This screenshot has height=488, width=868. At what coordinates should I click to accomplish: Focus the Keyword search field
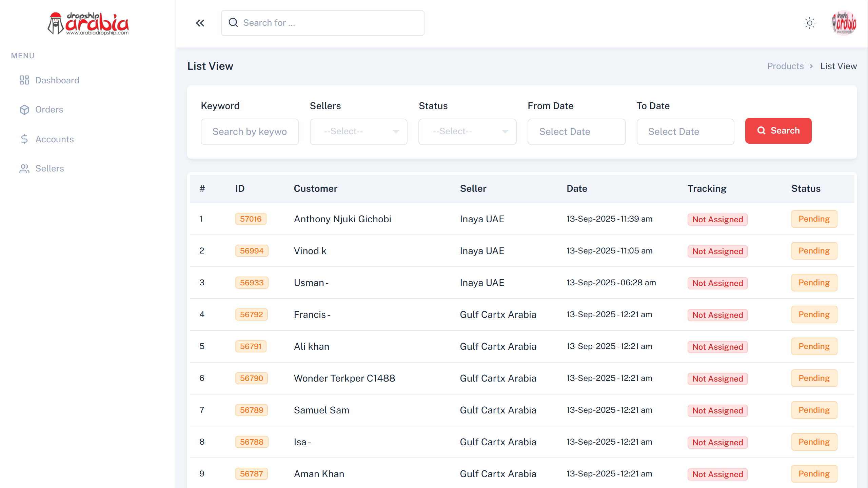click(x=250, y=131)
